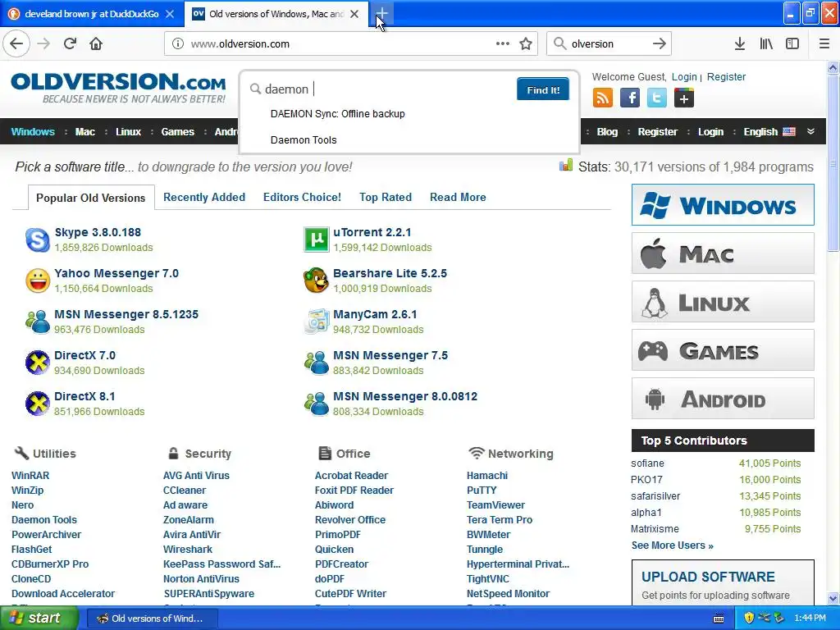Switch to the DuckDuckGo browser tab
The height and width of the screenshot is (630, 840).
(92, 14)
